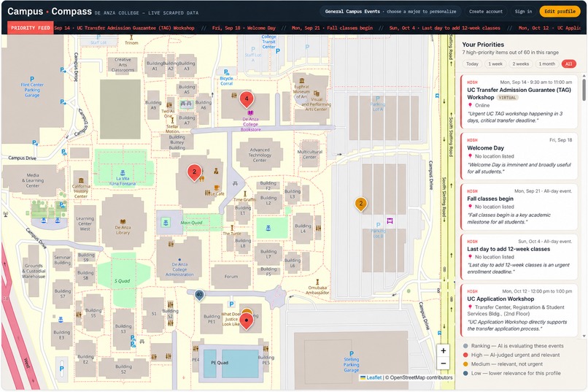Click the Stelling Parking Garage P icon

[352, 354]
